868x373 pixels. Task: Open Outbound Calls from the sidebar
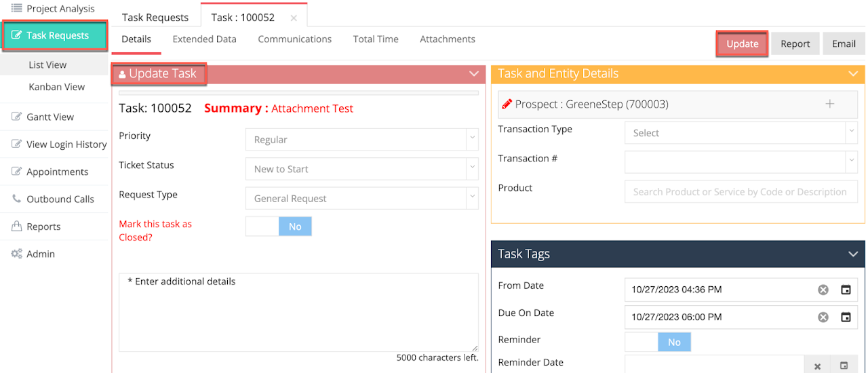tap(60, 199)
